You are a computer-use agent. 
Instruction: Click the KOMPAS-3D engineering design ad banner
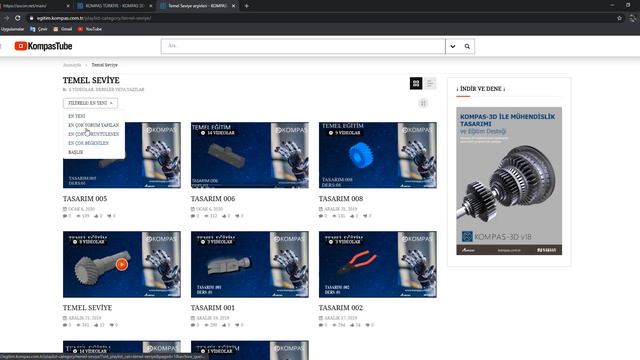coord(509,181)
